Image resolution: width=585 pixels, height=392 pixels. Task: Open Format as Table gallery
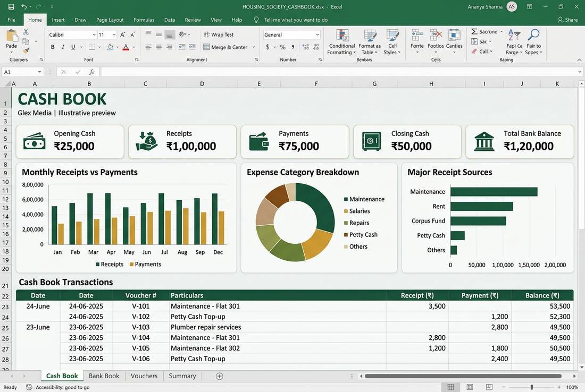tap(370, 42)
